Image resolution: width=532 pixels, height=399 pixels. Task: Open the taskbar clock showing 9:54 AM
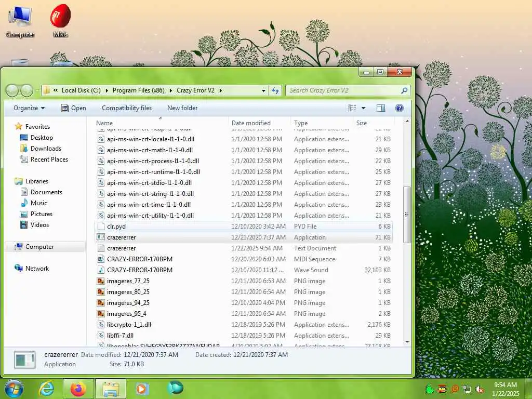tap(505, 389)
